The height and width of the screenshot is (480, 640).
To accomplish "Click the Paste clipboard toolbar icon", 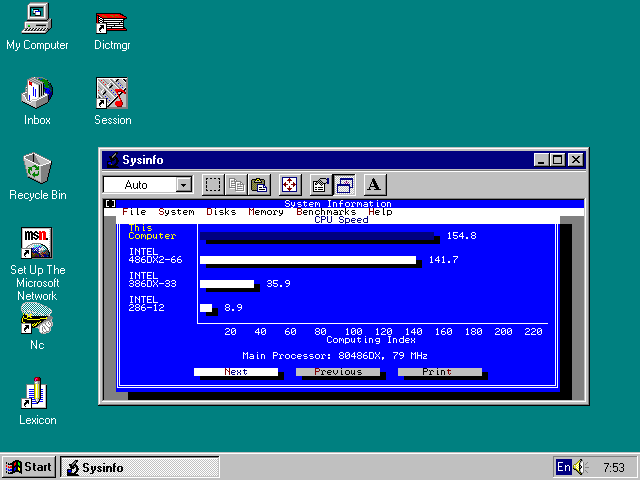I will (259, 185).
